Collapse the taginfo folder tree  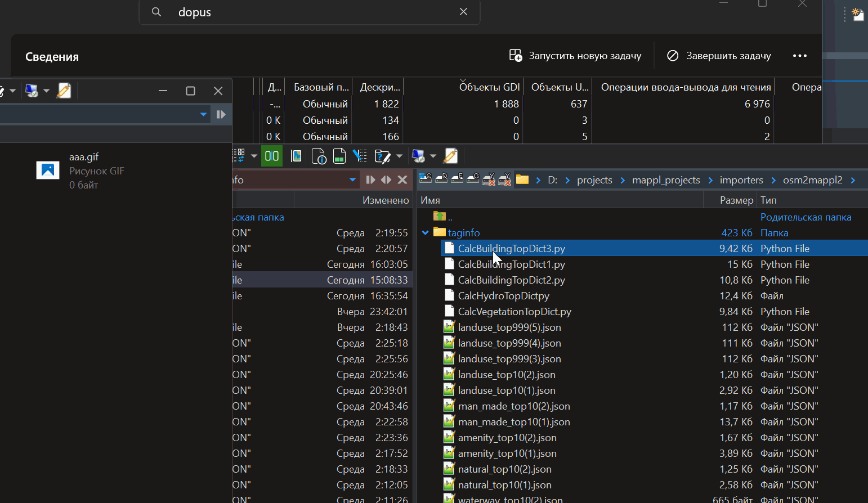tap(426, 232)
